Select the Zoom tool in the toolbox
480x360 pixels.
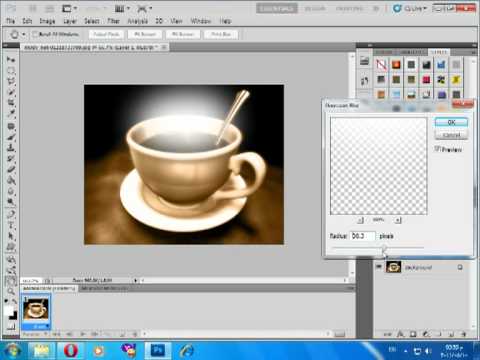pos(11,291)
